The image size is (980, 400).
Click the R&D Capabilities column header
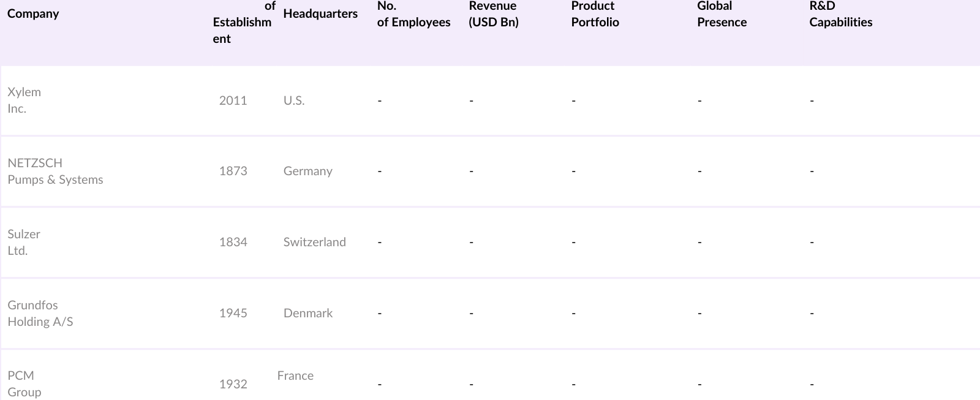click(840, 14)
